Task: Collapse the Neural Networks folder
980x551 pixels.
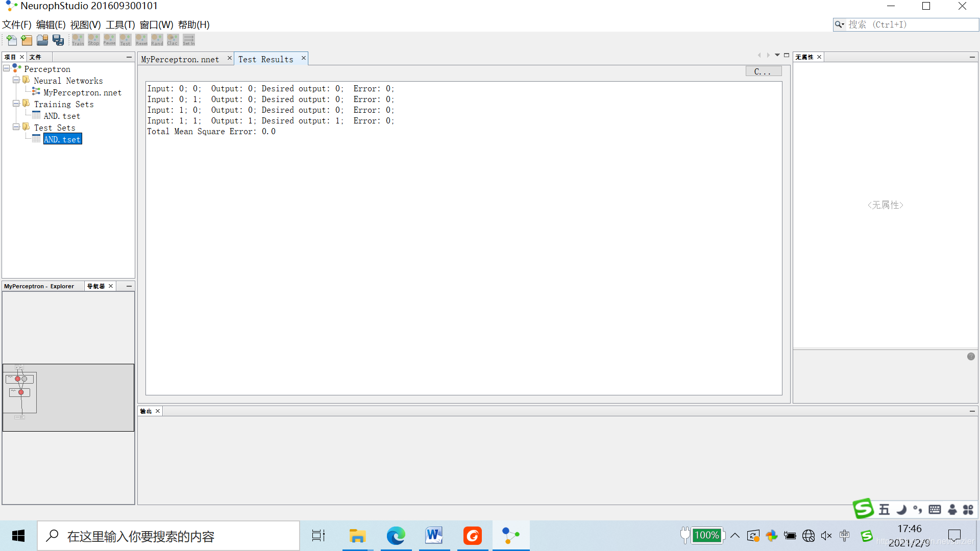Action: pyautogui.click(x=16, y=80)
